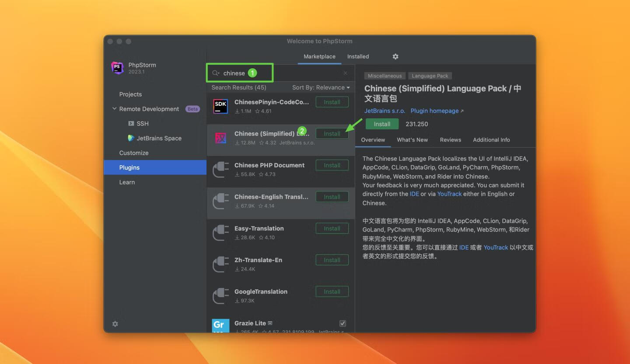Install the Easy-Translation plugin
This screenshot has height=364, width=630.
point(332,229)
